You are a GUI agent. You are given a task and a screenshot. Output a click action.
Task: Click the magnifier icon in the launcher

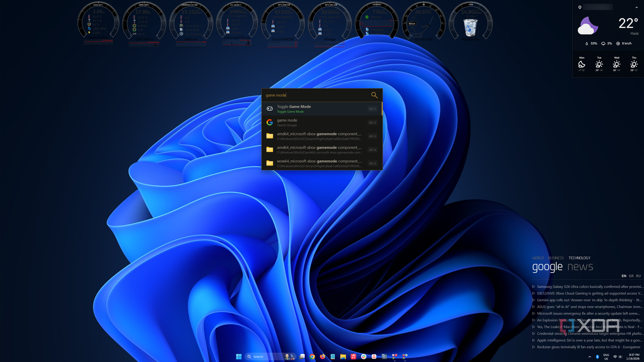(374, 95)
